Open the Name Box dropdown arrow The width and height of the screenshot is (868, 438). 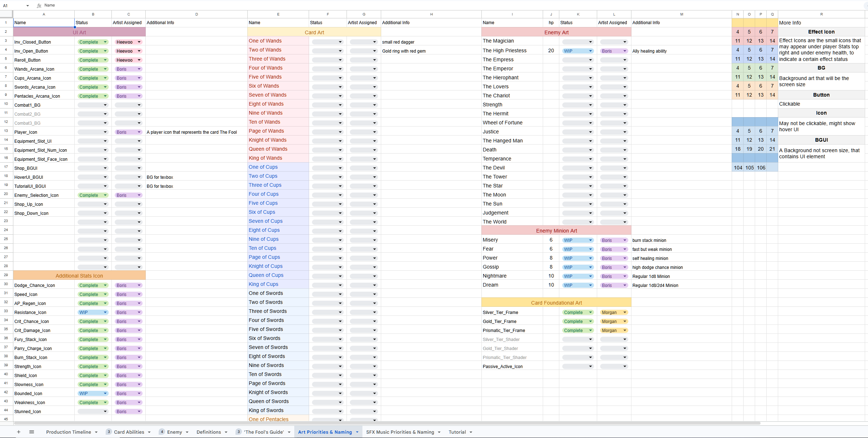(x=27, y=5)
